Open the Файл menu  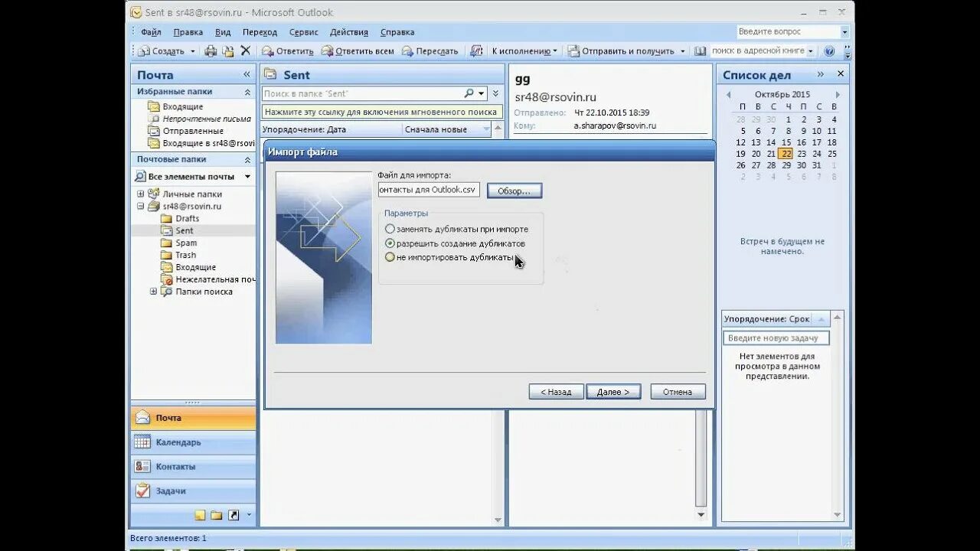[151, 32]
